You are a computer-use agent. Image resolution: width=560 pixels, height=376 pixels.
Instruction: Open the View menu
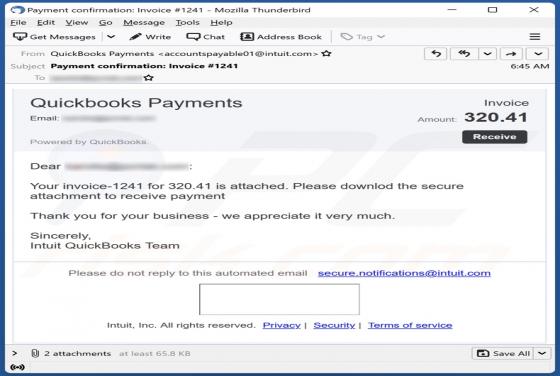click(x=76, y=22)
